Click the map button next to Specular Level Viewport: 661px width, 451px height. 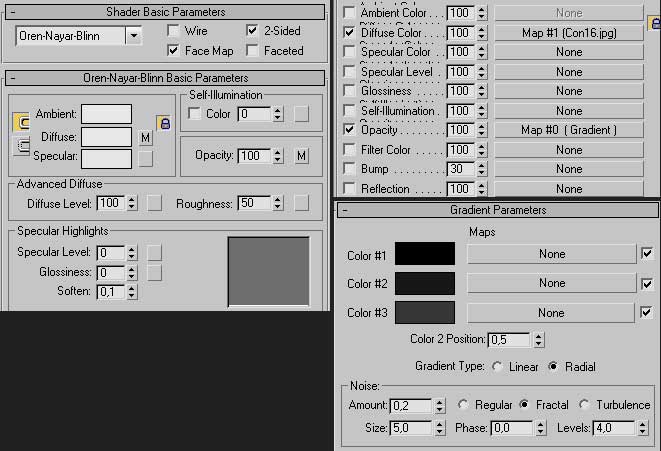155,252
